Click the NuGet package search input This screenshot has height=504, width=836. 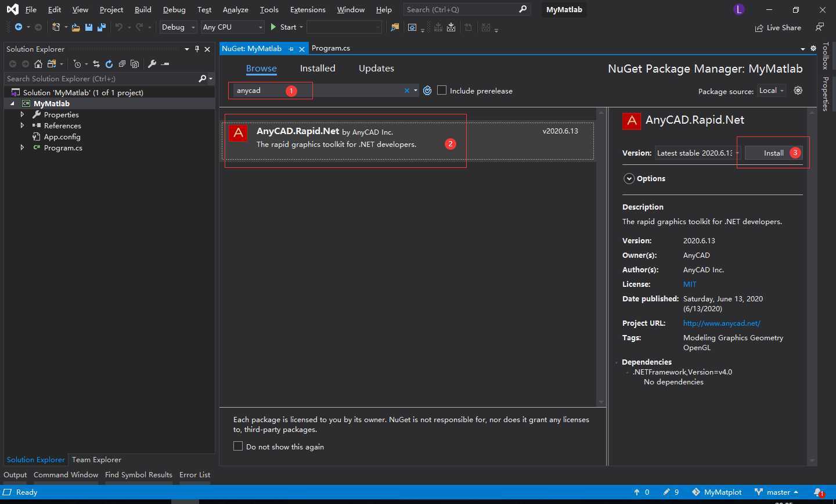318,91
